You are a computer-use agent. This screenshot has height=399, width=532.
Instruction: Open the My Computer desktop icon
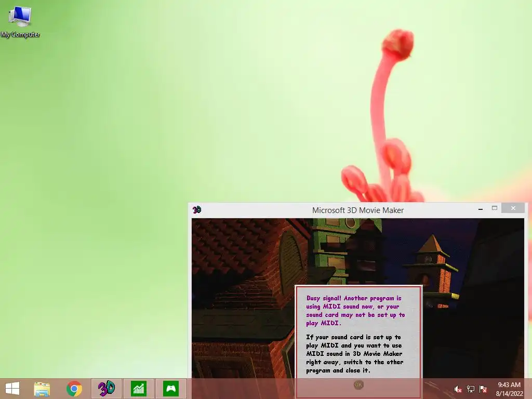20,22
